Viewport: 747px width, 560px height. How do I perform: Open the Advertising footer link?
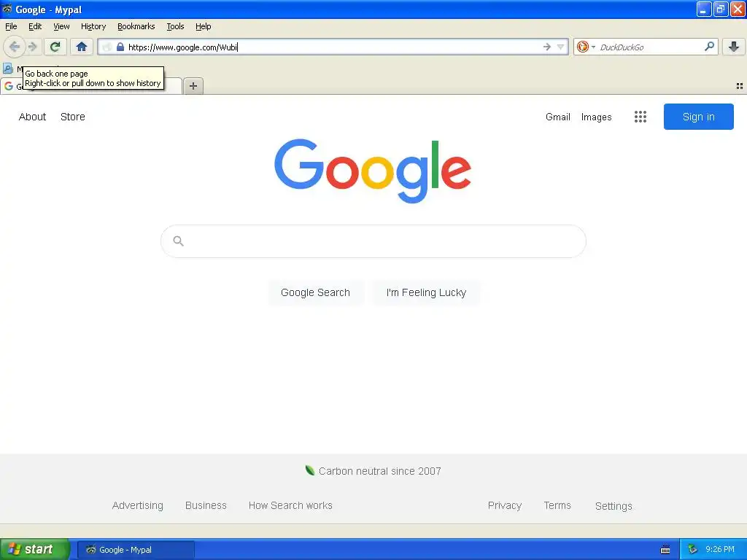pos(138,506)
